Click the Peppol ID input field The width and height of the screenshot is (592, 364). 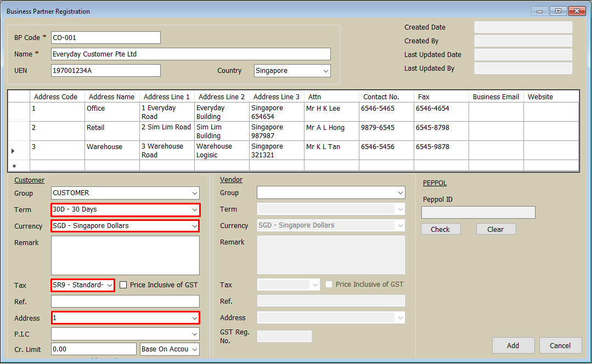click(x=478, y=212)
